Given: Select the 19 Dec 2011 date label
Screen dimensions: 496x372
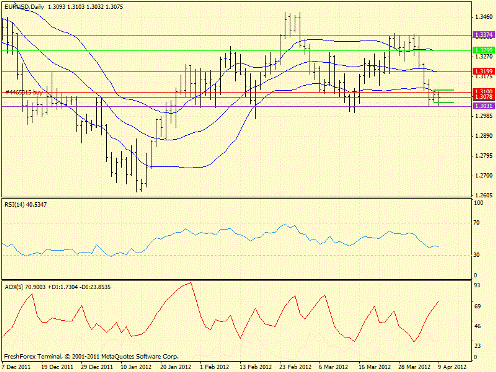Looking at the screenshot, I should click(x=57, y=367).
